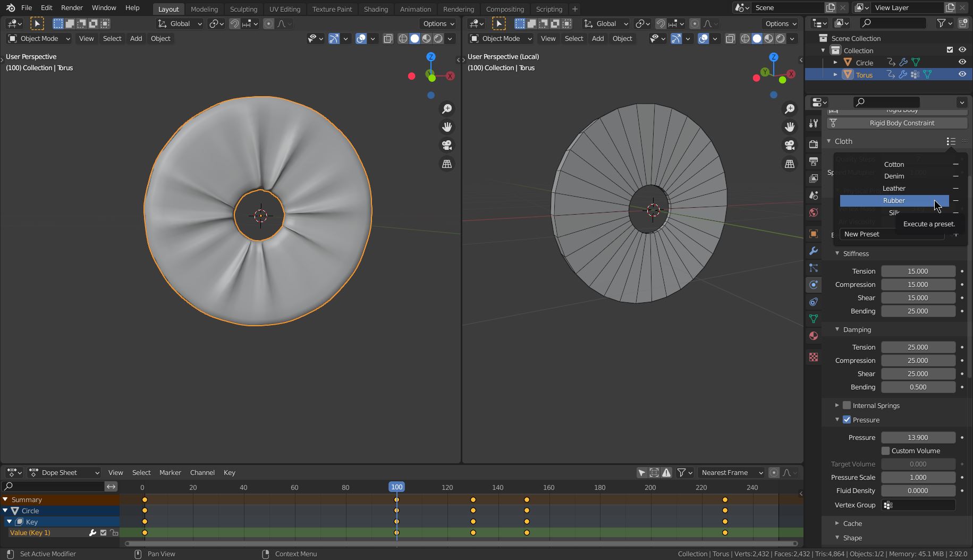Image resolution: width=973 pixels, height=560 pixels.
Task: Switch to Sculpting workspace tab
Action: (x=243, y=9)
